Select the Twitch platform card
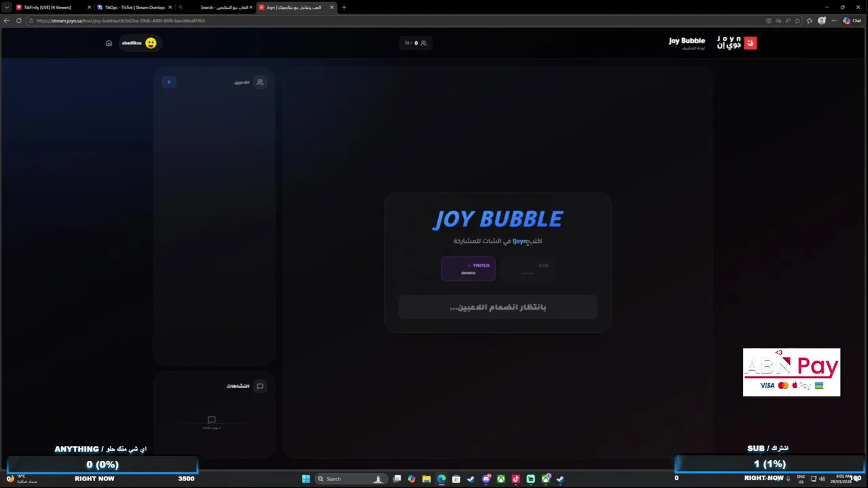 (x=468, y=269)
